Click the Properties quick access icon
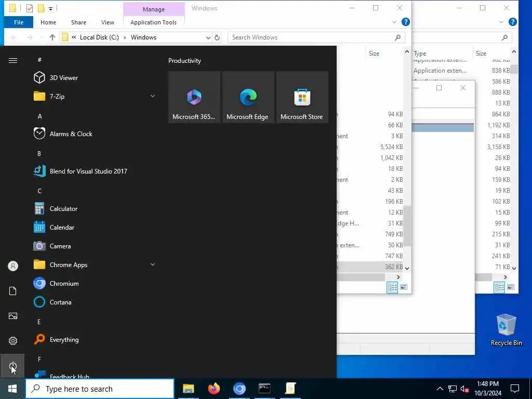This screenshot has height=399, width=532. click(x=30, y=8)
